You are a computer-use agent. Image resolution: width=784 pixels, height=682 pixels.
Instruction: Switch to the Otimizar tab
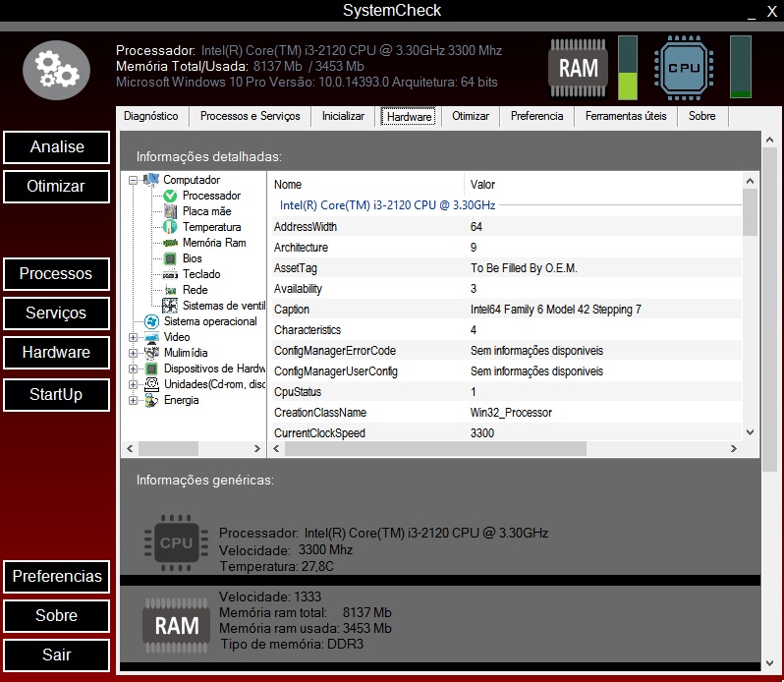(x=471, y=116)
